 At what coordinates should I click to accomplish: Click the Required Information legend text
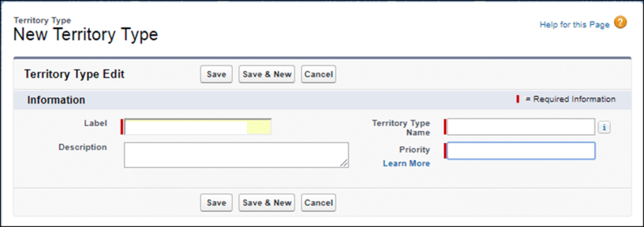(570, 99)
